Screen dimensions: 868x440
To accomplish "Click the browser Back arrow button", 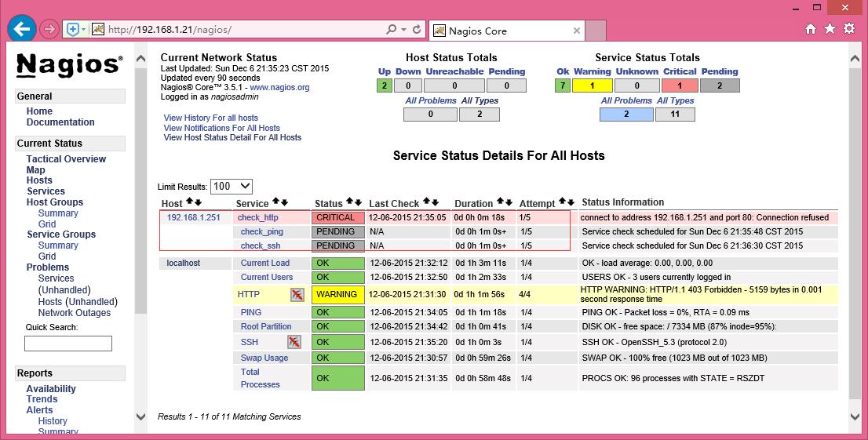I will 22,29.
